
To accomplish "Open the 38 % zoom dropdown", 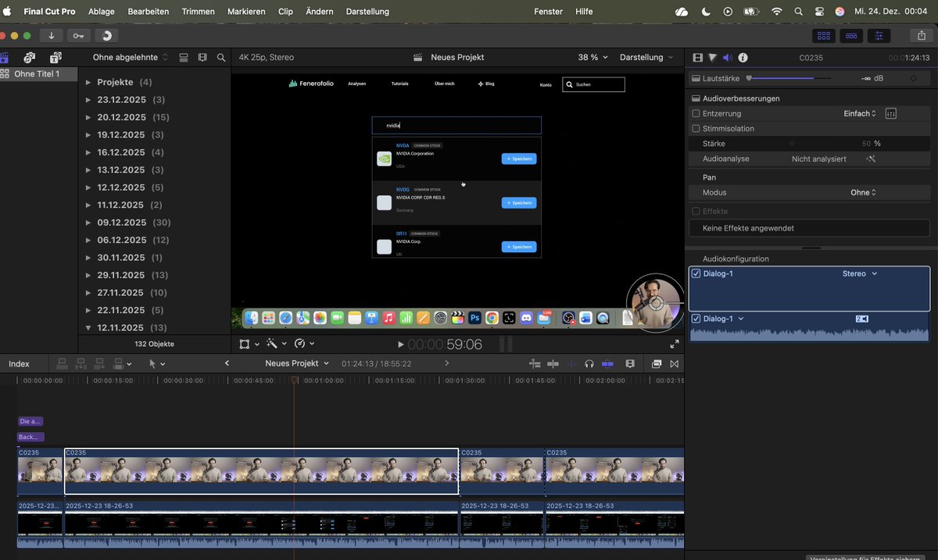I will coord(593,57).
